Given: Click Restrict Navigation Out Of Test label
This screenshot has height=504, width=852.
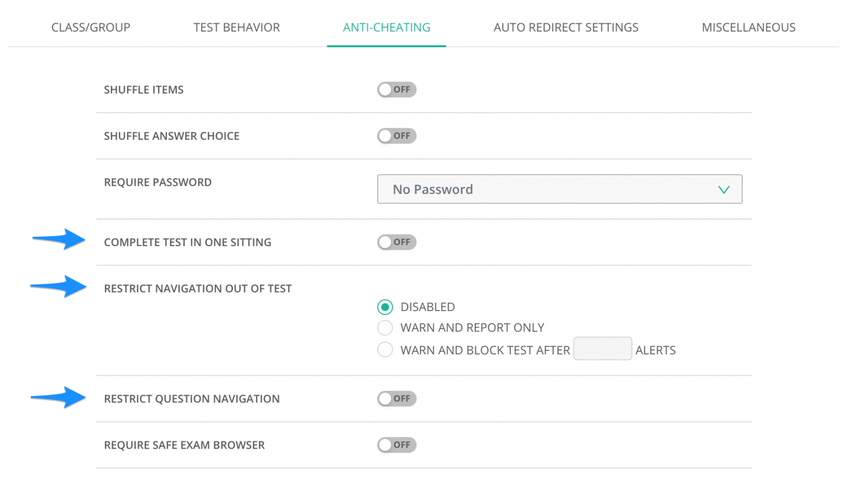Looking at the screenshot, I should 198,288.
